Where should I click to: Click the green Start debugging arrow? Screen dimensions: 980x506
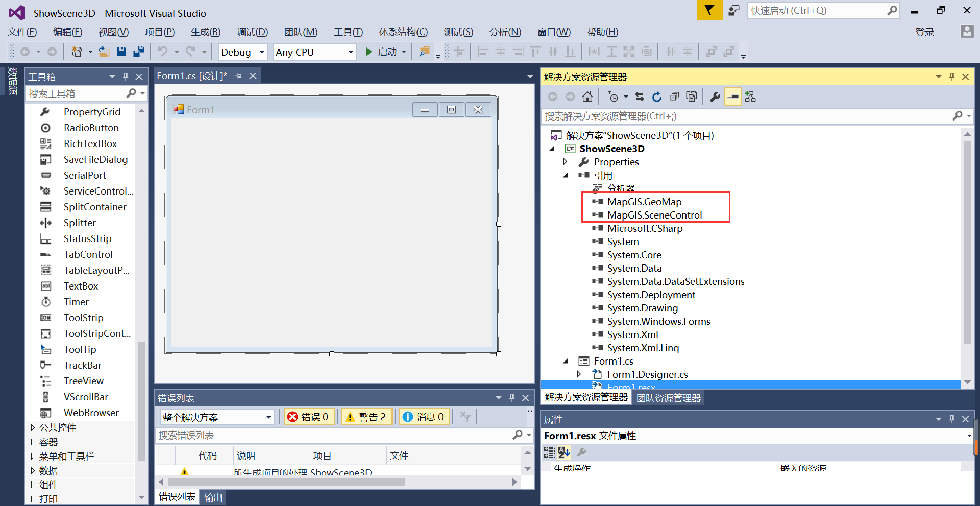[x=369, y=52]
